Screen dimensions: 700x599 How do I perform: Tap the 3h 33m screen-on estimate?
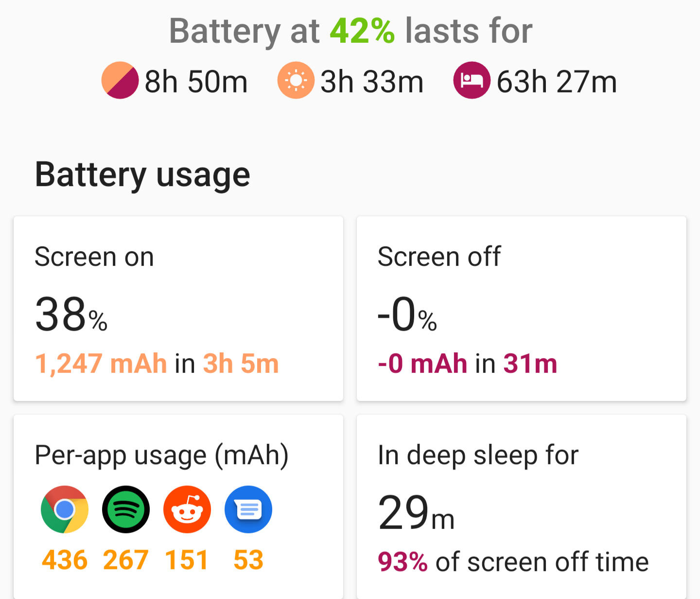click(372, 81)
